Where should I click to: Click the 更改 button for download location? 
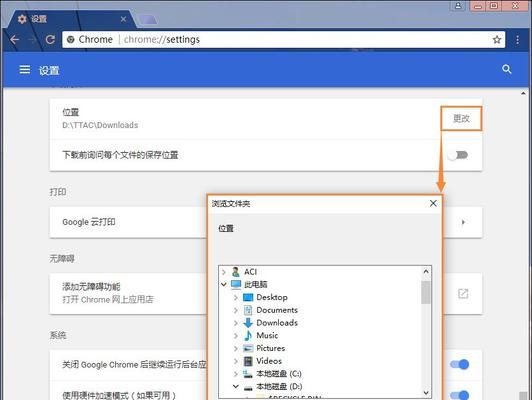tap(461, 118)
